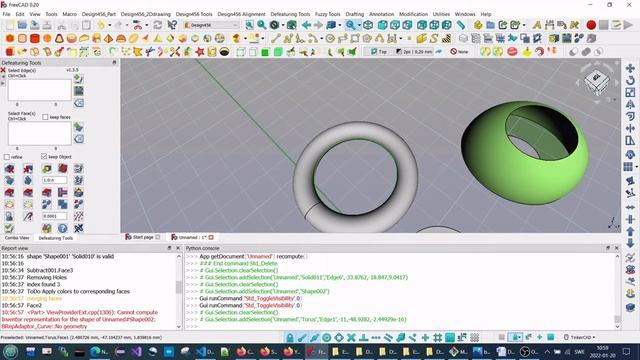Toggle the keep Object checkbox
This screenshot has width=640, height=360.
pos(44,156)
